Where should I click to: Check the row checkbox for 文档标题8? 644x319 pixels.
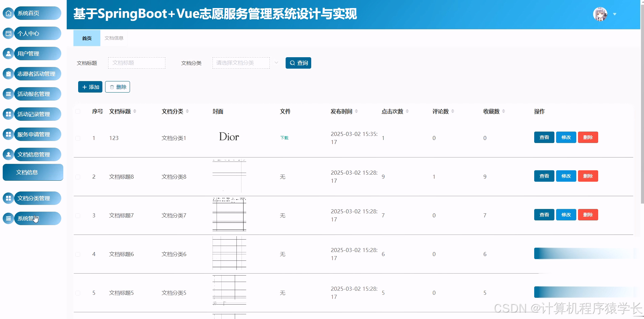tap(78, 176)
